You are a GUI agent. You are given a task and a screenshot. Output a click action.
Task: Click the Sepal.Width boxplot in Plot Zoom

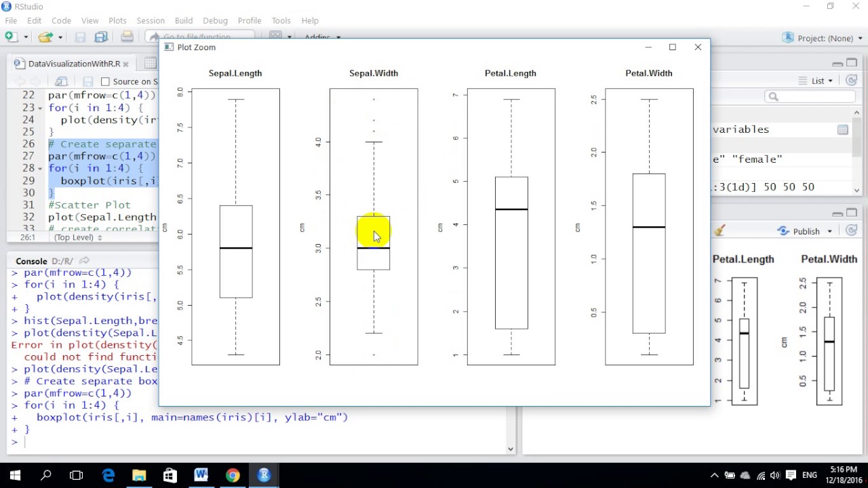click(374, 226)
